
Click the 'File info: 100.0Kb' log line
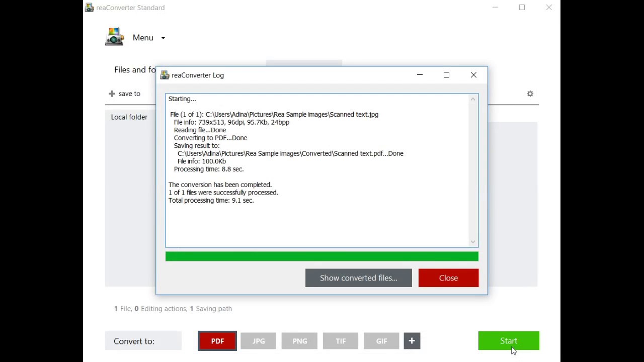(x=202, y=161)
